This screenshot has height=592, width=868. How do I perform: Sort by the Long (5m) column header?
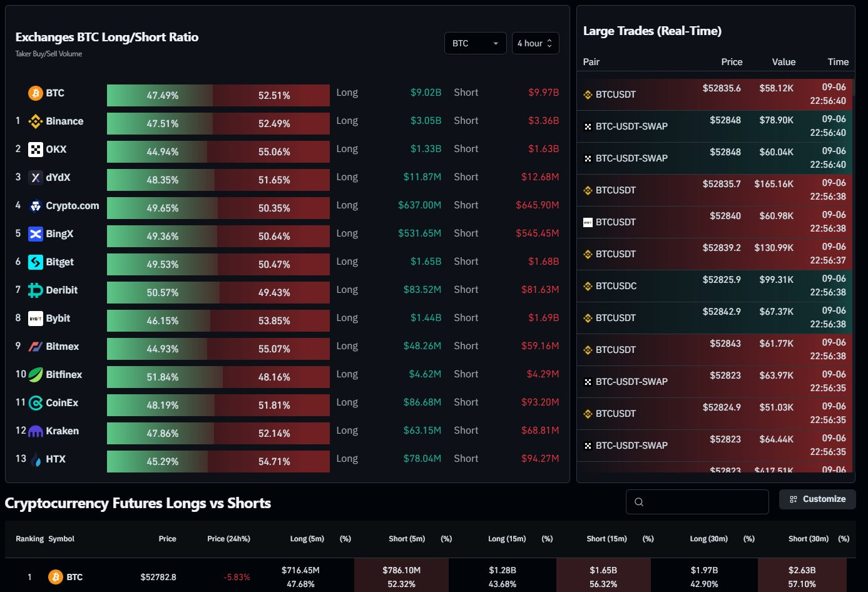click(x=307, y=539)
